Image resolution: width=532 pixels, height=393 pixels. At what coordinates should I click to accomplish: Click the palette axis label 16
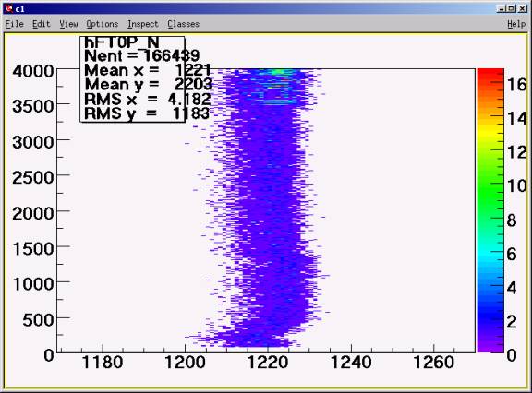click(x=516, y=85)
